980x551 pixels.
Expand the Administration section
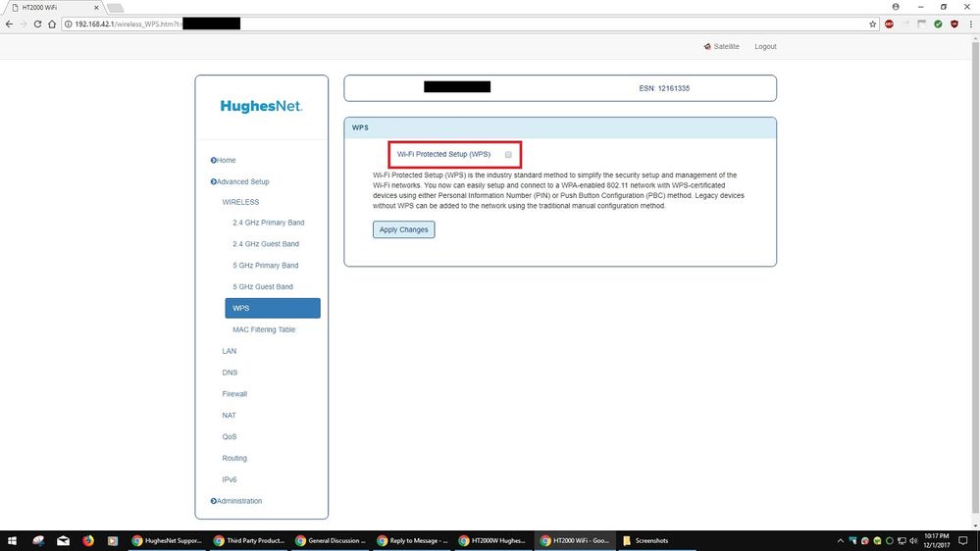238,501
